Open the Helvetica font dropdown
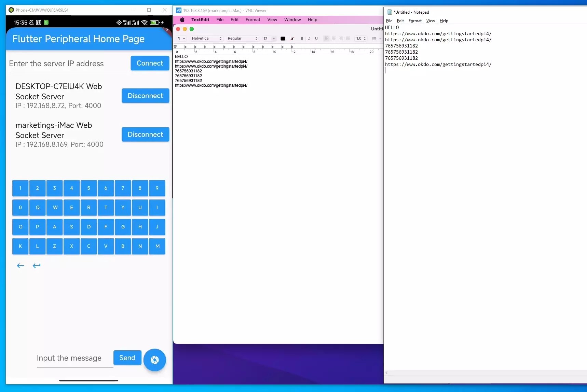587x392 pixels. 206,38
